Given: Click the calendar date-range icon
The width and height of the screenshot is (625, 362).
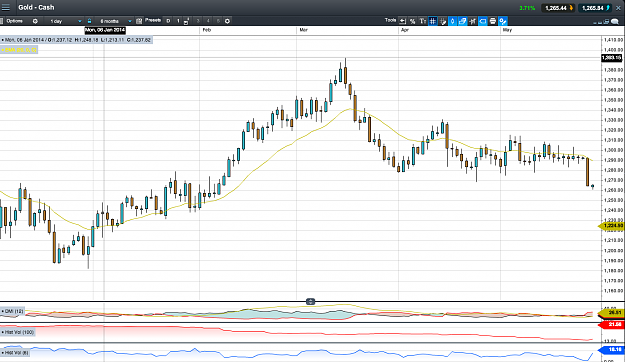Looking at the screenshot, I should pyautogui.click(x=139, y=21).
